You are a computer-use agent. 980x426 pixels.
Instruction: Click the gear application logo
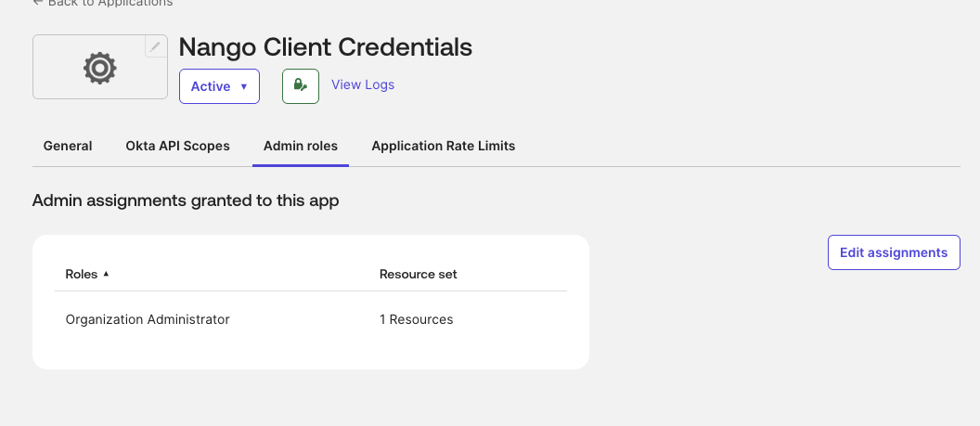click(x=100, y=68)
